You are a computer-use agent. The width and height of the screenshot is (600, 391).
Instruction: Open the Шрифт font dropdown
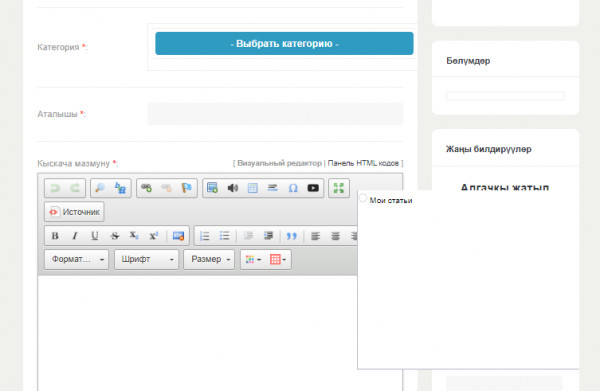[147, 259]
